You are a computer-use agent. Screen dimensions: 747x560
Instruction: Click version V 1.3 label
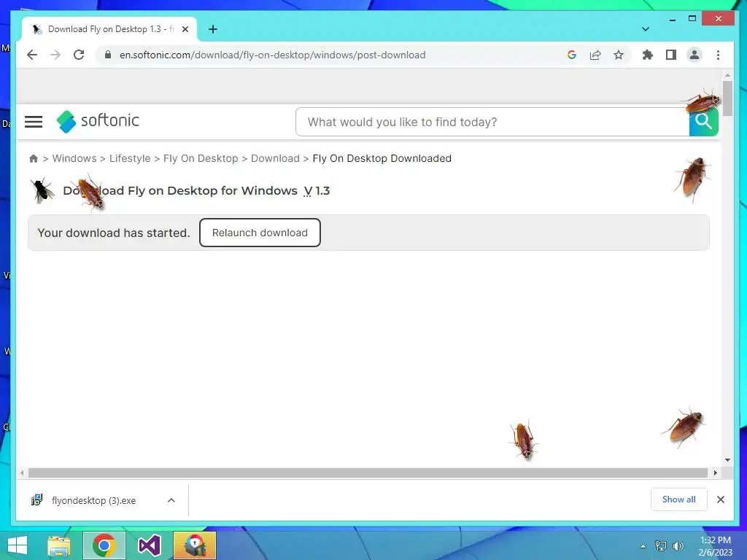[x=317, y=190]
